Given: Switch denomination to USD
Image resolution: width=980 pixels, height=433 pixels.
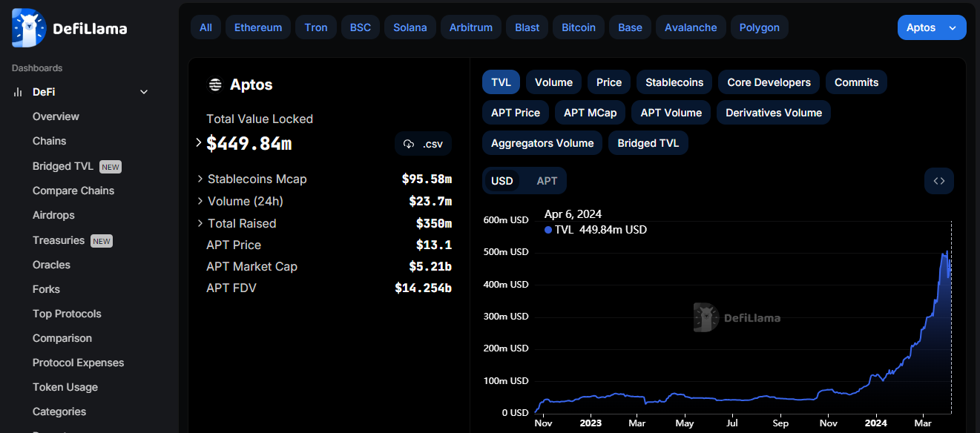Looking at the screenshot, I should [502, 181].
